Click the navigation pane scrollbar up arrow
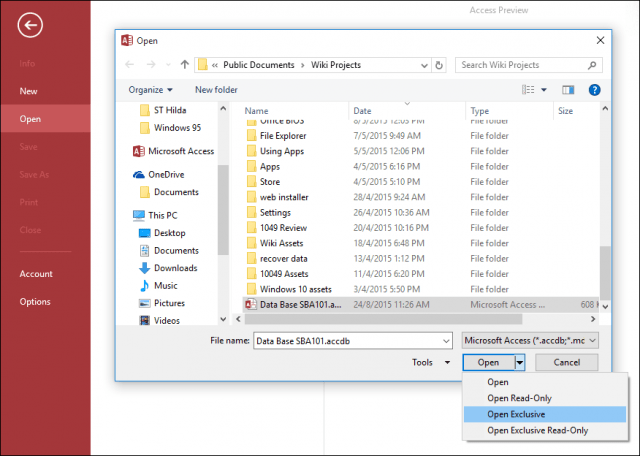Image resolution: width=640 pixels, height=456 pixels. click(x=223, y=109)
